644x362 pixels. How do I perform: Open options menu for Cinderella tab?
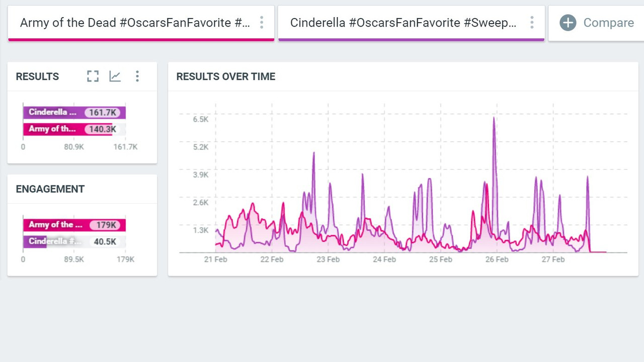(x=532, y=22)
